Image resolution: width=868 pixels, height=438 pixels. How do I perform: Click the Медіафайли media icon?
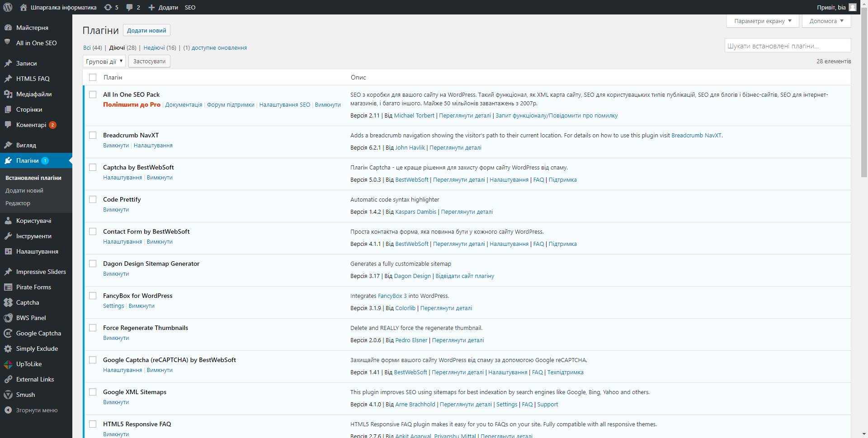point(8,94)
